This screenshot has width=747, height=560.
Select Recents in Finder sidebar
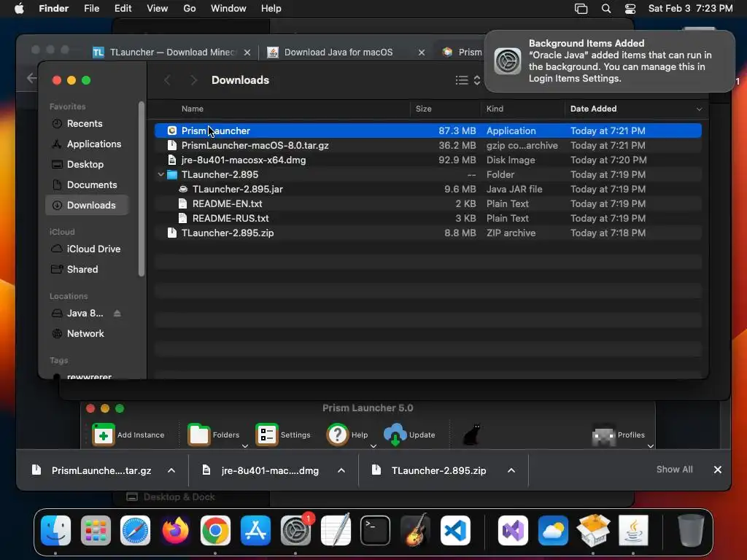tap(87, 124)
